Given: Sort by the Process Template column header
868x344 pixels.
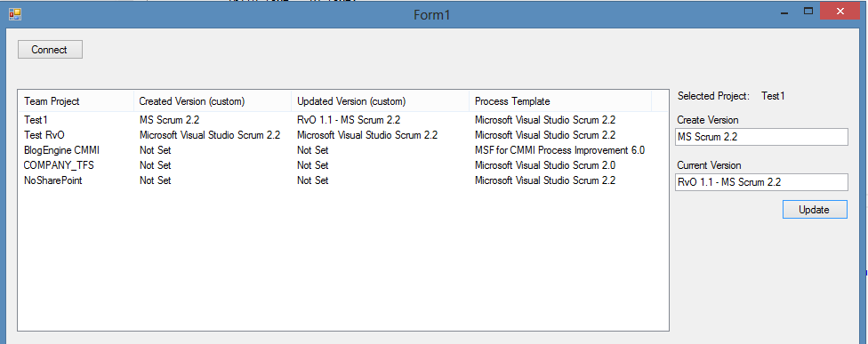Looking at the screenshot, I should coord(560,101).
